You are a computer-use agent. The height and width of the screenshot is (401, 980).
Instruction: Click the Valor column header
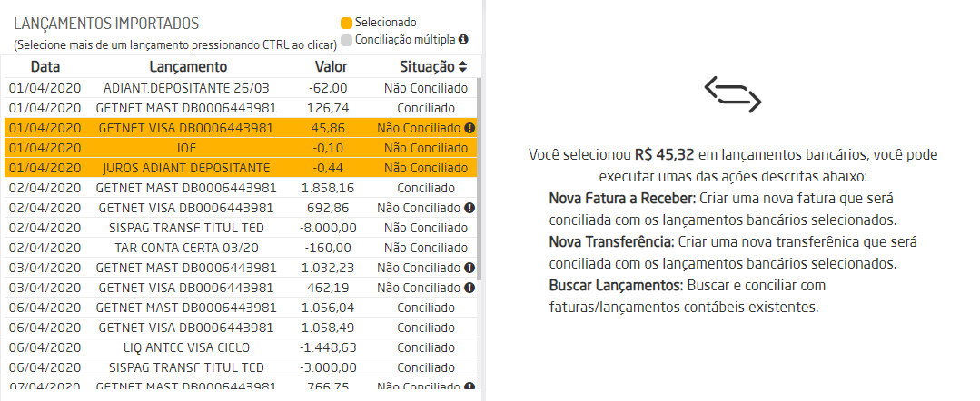331,67
